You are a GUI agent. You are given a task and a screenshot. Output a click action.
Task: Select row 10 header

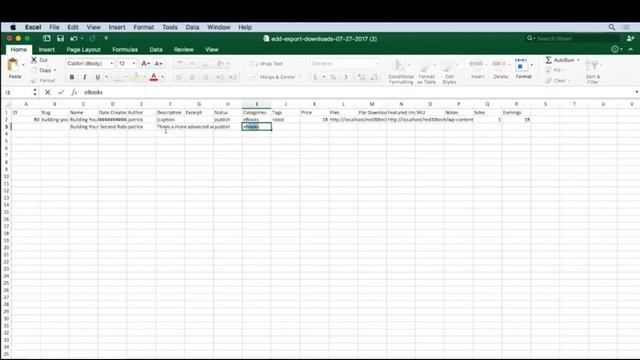coord(6,176)
